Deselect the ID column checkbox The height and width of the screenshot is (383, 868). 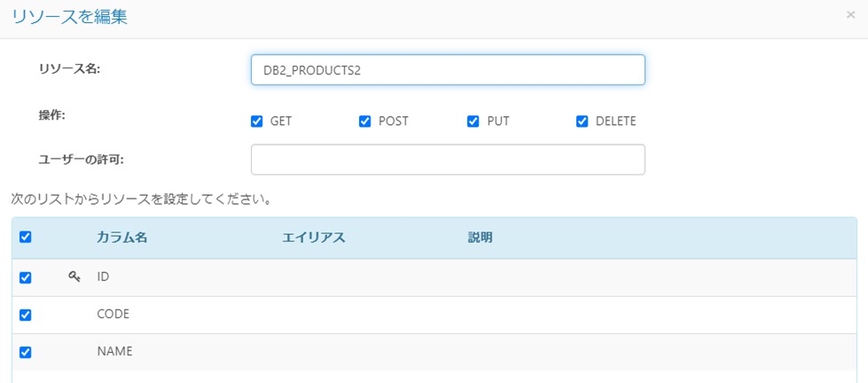pos(26,277)
